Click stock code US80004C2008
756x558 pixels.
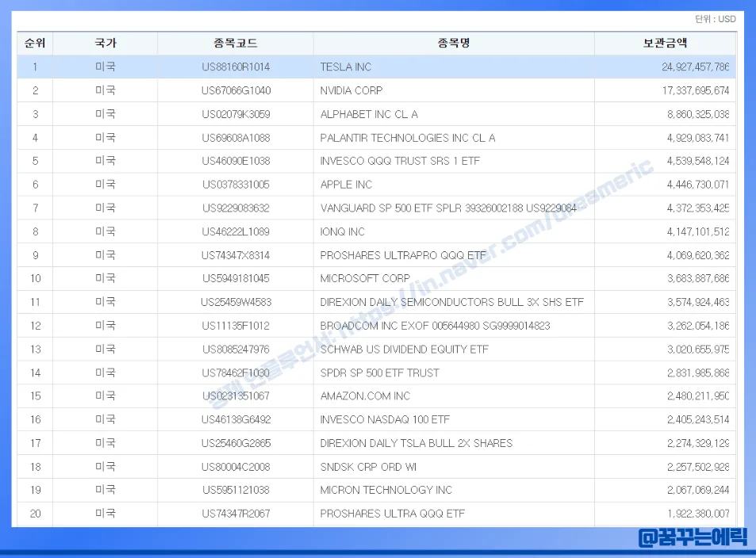click(x=236, y=467)
